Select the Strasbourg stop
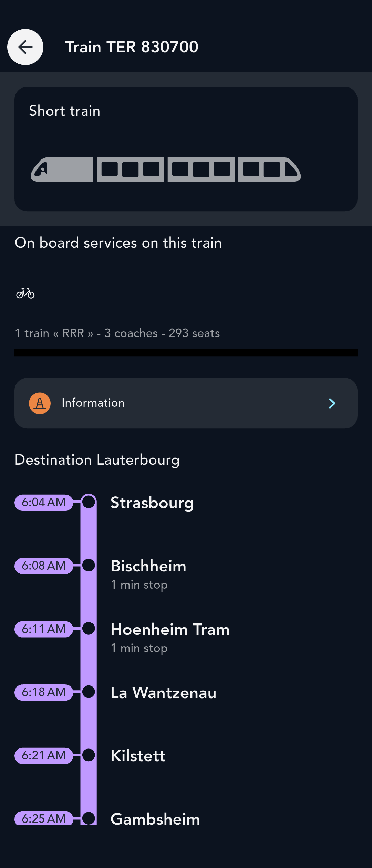This screenshot has width=372, height=868. 152,503
